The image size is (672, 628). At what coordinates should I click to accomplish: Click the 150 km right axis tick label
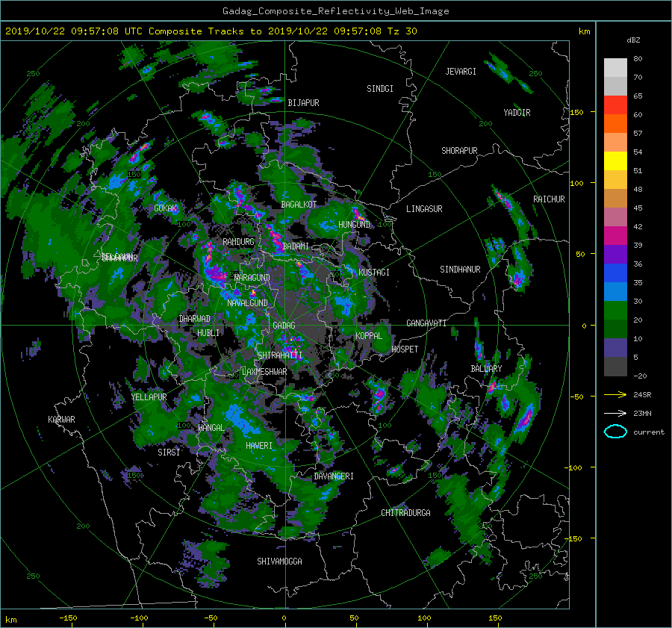point(576,112)
